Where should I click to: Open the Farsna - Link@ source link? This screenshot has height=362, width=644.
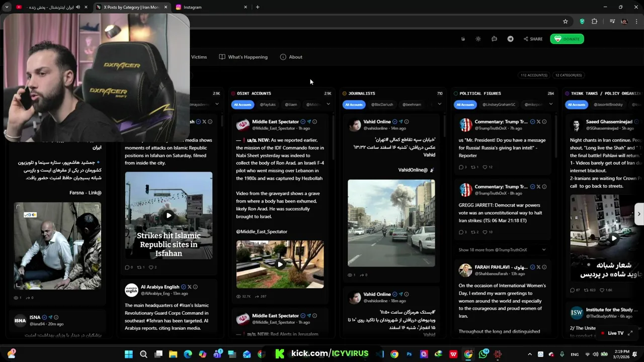pyautogui.click(x=86, y=193)
